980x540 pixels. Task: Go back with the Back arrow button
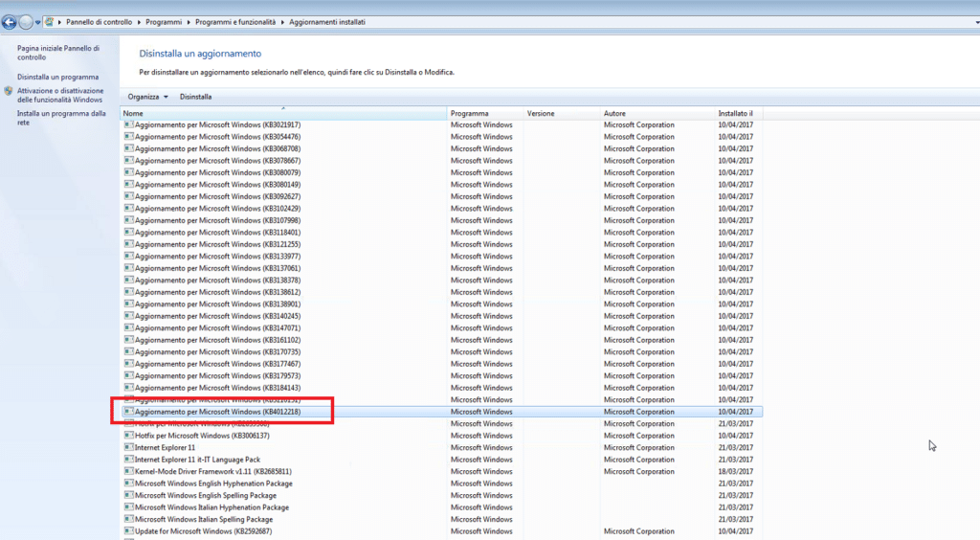point(9,23)
